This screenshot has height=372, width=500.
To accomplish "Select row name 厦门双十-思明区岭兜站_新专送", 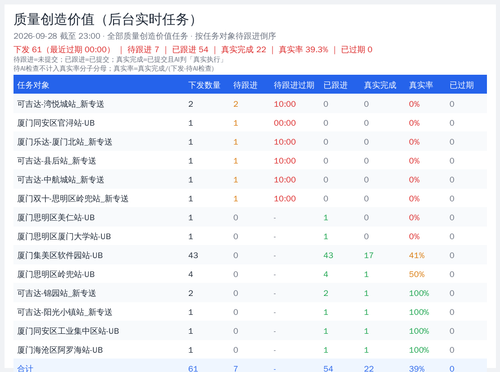I will [73, 199].
